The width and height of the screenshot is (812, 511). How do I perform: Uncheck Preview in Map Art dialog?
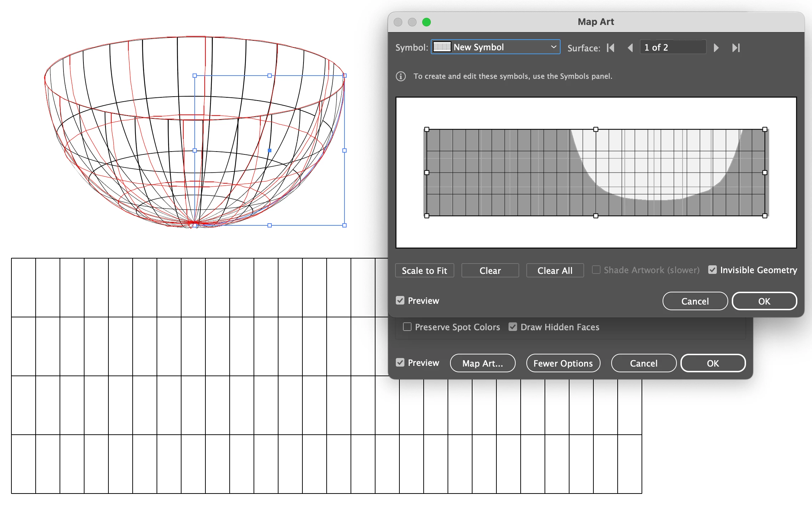tap(400, 301)
